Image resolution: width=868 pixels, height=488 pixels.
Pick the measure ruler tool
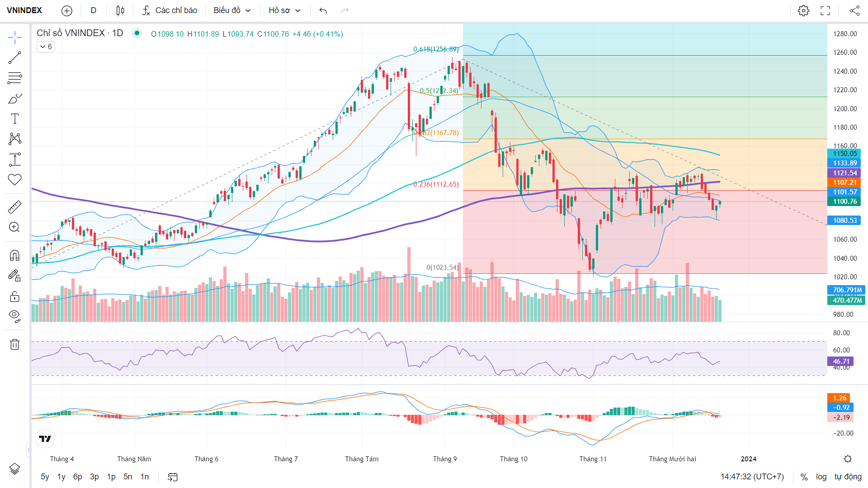[14, 207]
